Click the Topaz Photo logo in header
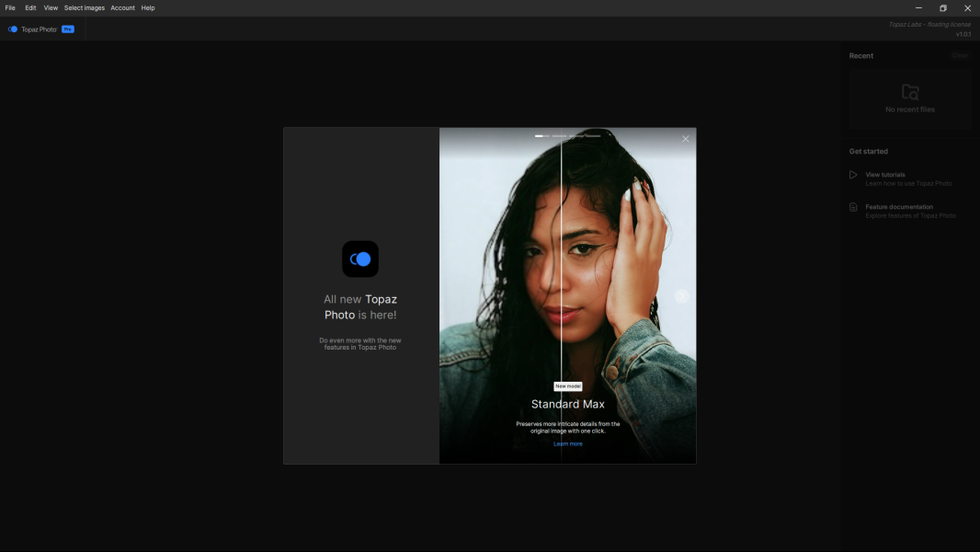The width and height of the screenshot is (980, 552). coord(32,29)
